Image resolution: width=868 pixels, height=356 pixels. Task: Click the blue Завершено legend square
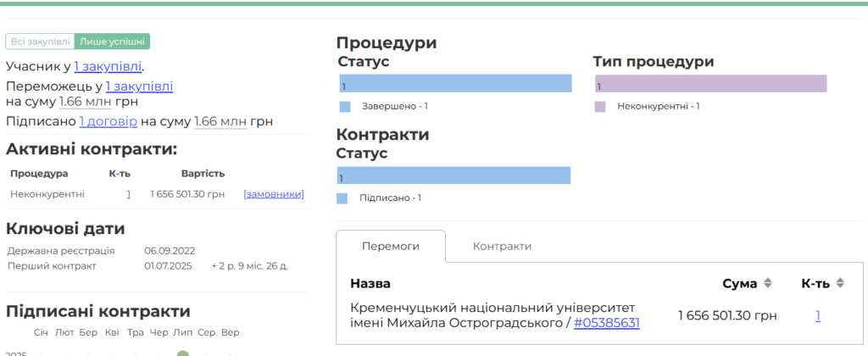click(x=344, y=107)
